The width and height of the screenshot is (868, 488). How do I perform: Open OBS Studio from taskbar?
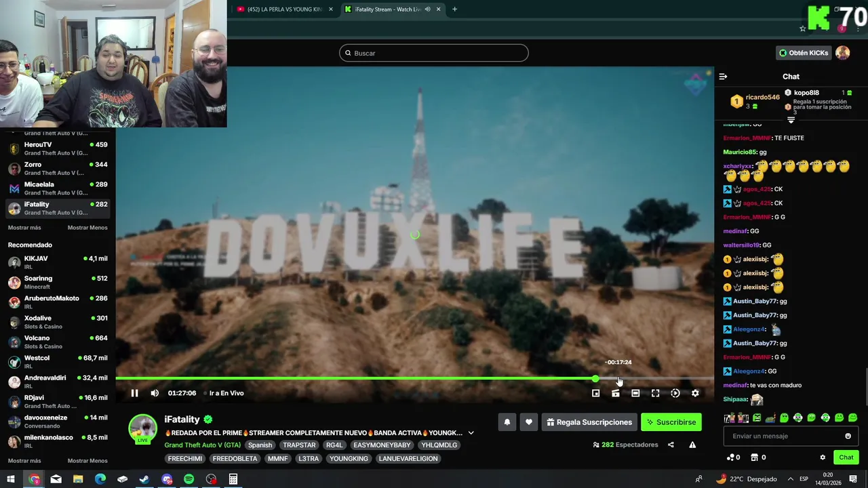[x=211, y=479]
